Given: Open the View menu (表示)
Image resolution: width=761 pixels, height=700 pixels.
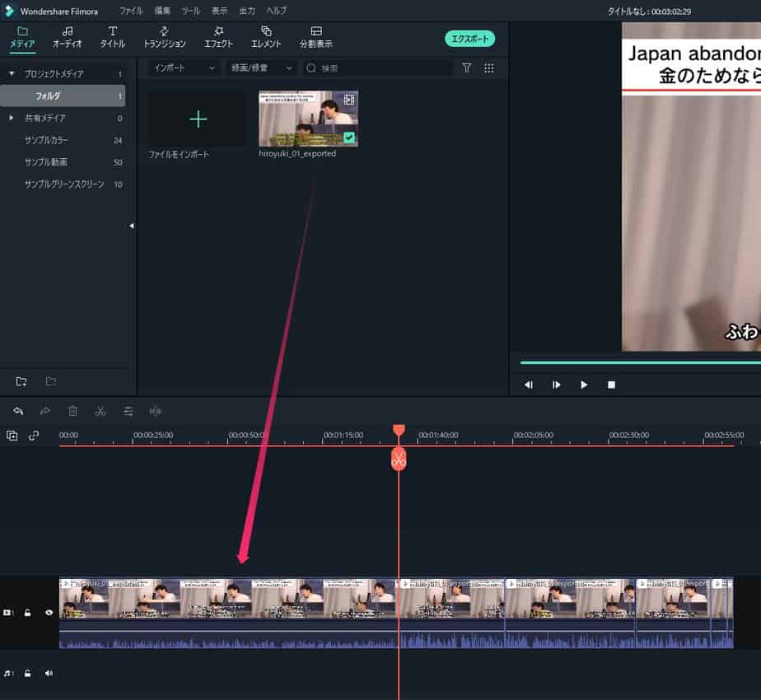Looking at the screenshot, I should coord(219,11).
